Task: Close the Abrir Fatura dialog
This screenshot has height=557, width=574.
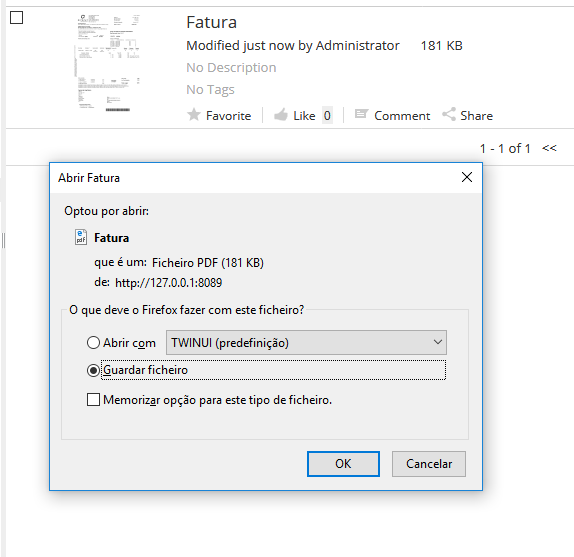Action: (467, 177)
